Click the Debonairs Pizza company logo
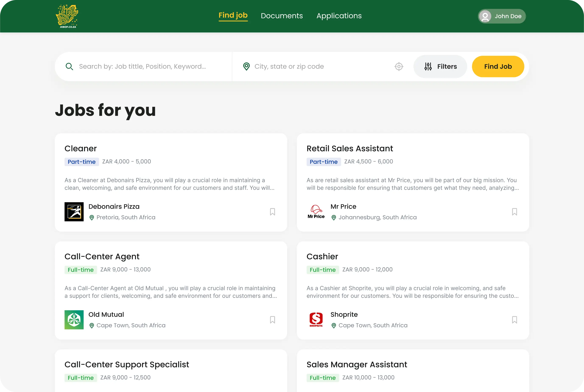This screenshot has height=392, width=584. (x=74, y=212)
